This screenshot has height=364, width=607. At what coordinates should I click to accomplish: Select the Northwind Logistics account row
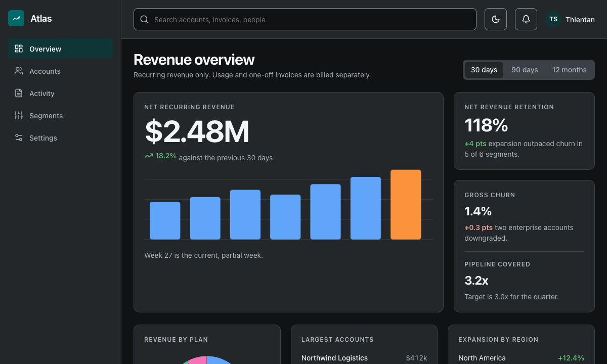coord(364,358)
